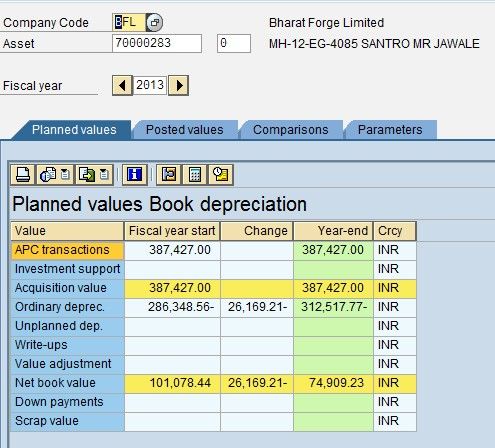Click the clock and note icon
Viewport: 495px width, 448px height.
tap(221, 174)
